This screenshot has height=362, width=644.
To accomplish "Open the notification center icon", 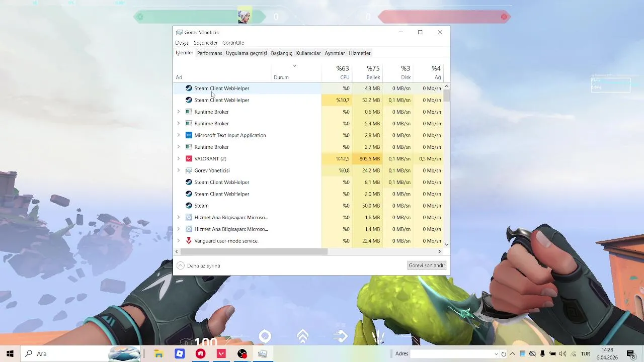I will pos(630,354).
